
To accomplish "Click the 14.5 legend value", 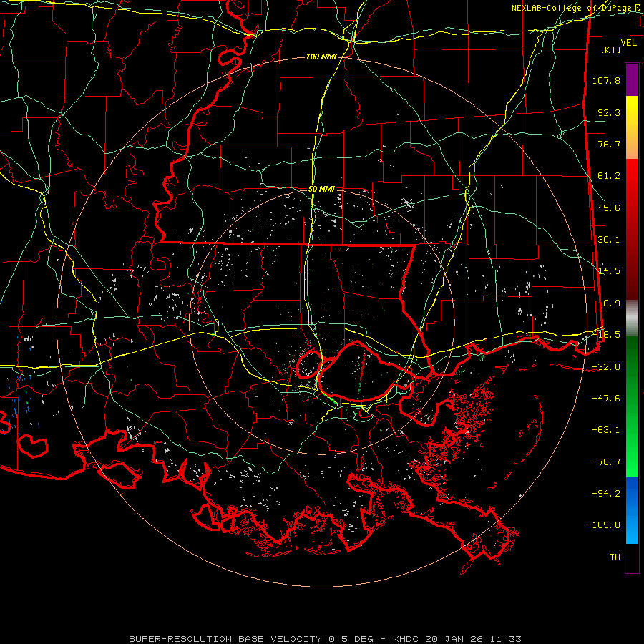I will click(609, 271).
